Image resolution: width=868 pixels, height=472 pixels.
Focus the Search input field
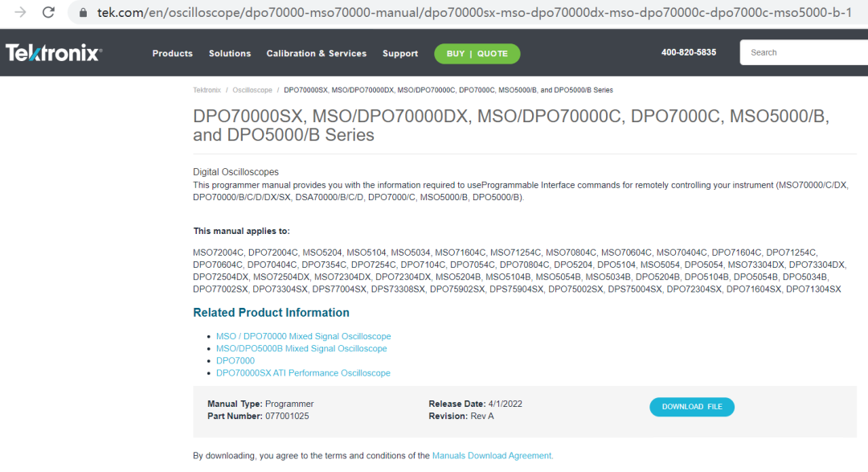click(x=804, y=52)
